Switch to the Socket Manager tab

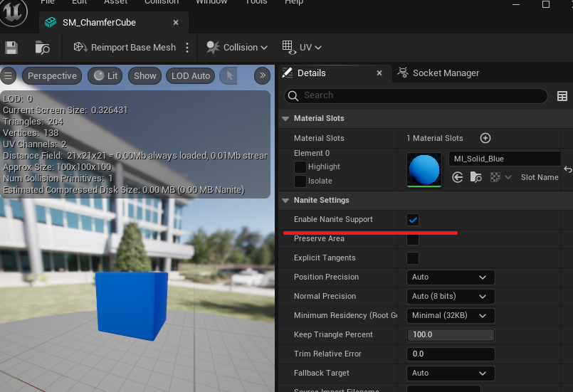click(x=438, y=73)
